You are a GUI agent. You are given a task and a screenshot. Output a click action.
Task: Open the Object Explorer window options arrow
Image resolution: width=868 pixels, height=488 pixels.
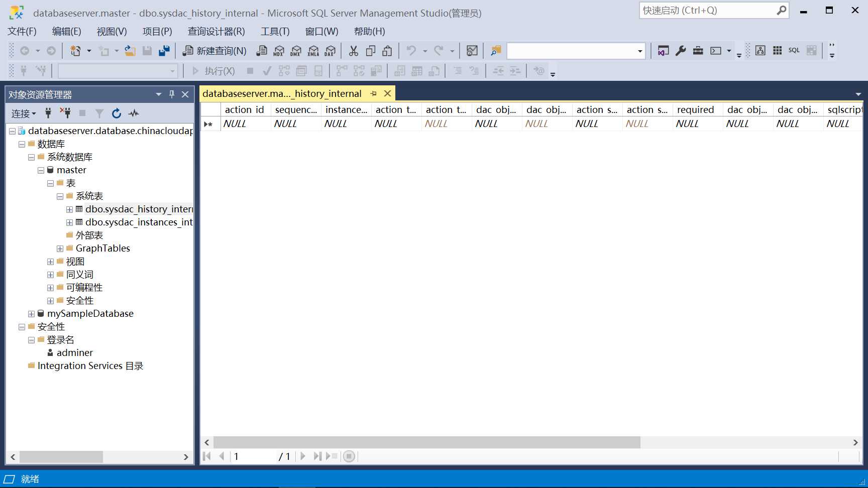pos(159,94)
